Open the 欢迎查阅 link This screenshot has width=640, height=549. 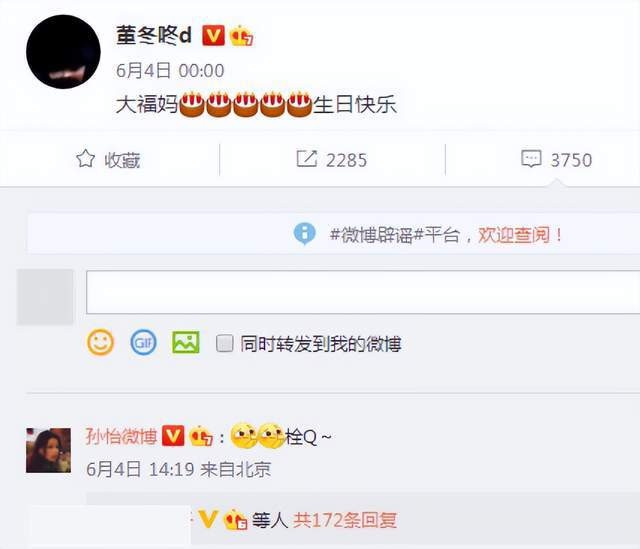click(513, 235)
